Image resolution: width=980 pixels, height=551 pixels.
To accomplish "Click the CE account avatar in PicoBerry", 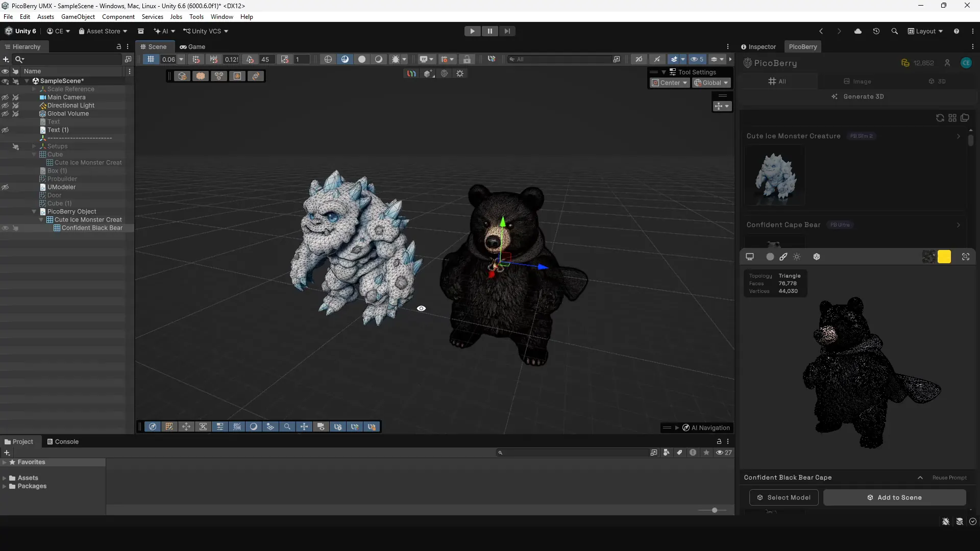I will coord(966,63).
